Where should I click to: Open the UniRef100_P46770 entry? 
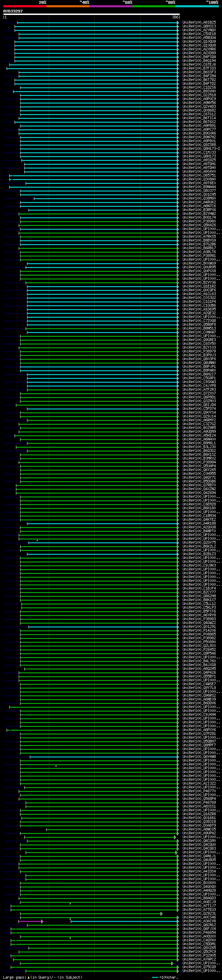click(x=199, y=791)
